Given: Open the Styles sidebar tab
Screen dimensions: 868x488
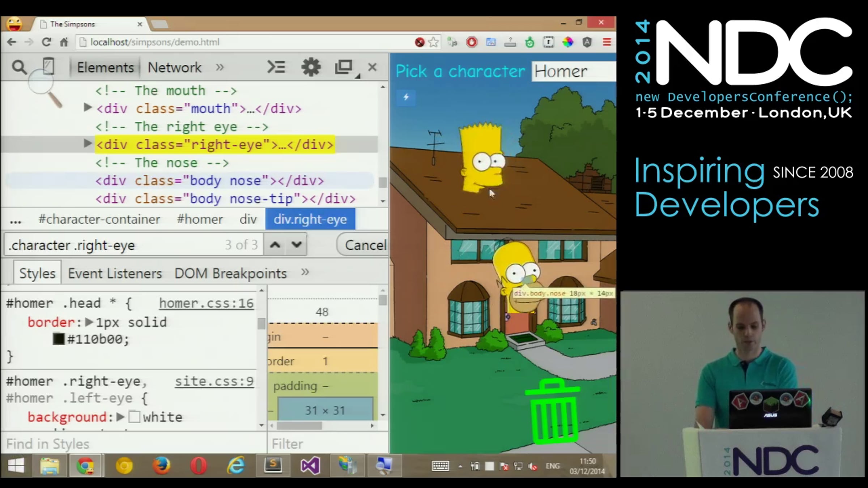Looking at the screenshot, I should (x=37, y=273).
